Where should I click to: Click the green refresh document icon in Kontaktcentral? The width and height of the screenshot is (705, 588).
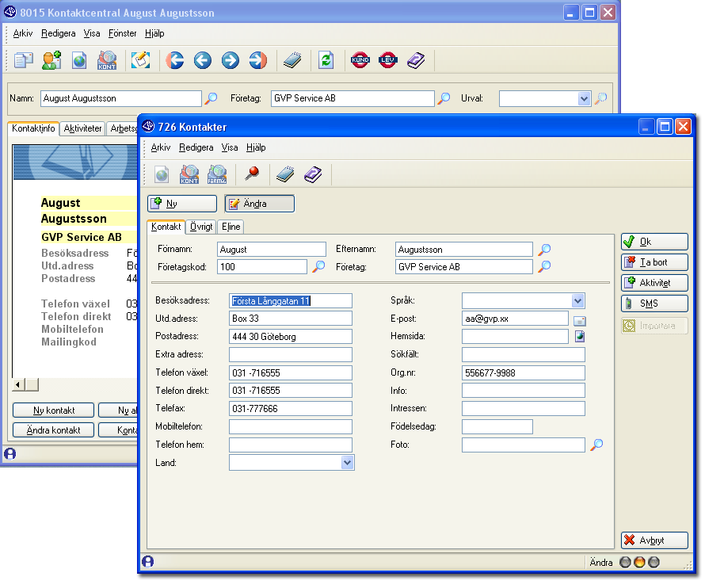coord(326,60)
